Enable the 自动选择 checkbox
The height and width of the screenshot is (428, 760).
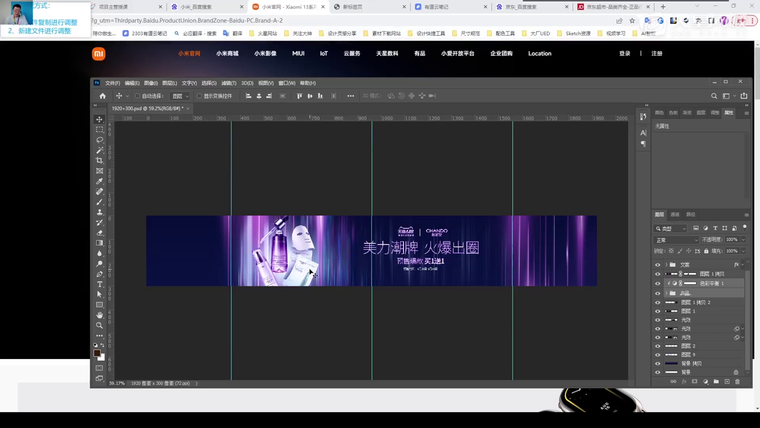138,96
